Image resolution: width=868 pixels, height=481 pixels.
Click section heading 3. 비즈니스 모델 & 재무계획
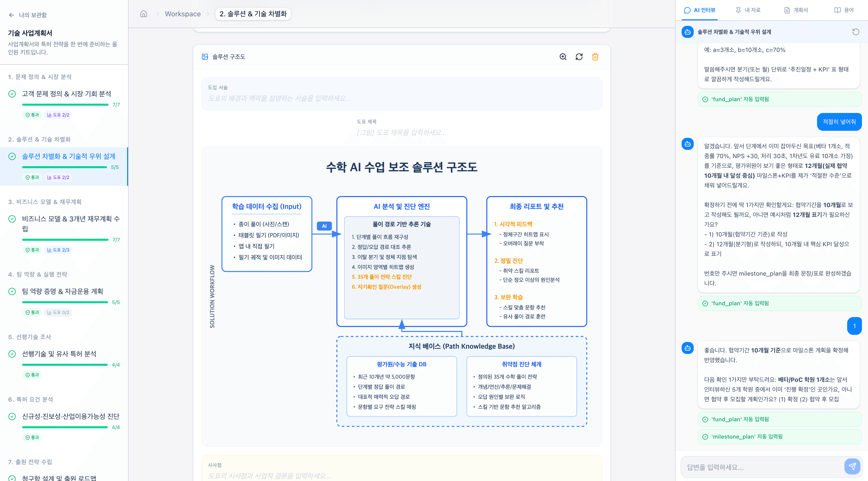pos(45,202)
